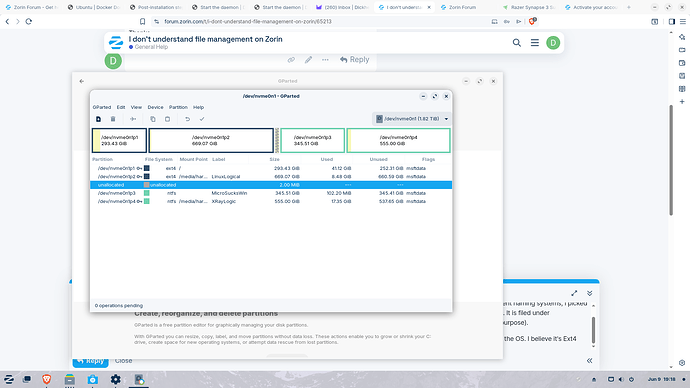The width and height of the screenshot is (690, 388).
Task: Open the /dev/nvme0n1 device selector dropdown
Action: pos(412,119)
